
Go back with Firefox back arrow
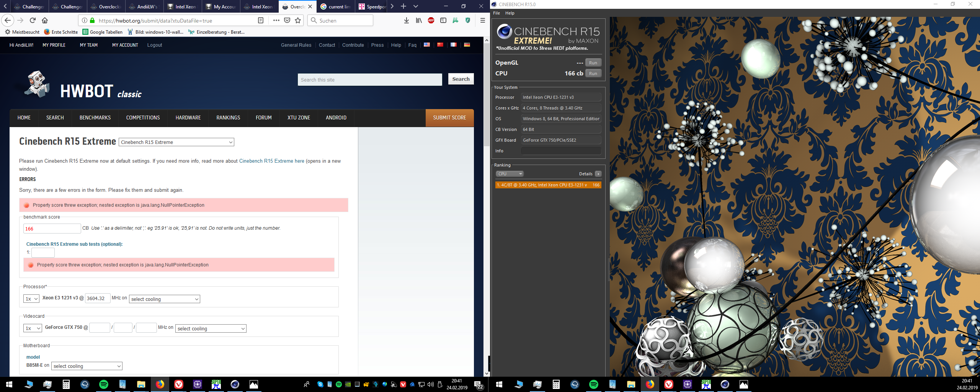tap(8, 20)
